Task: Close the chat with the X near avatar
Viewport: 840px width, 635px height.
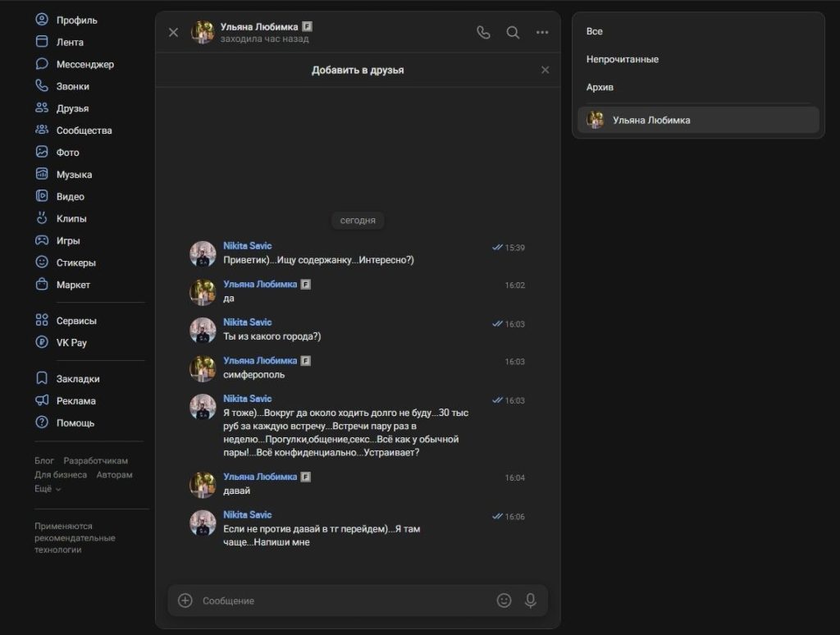Action: [173, 33]
